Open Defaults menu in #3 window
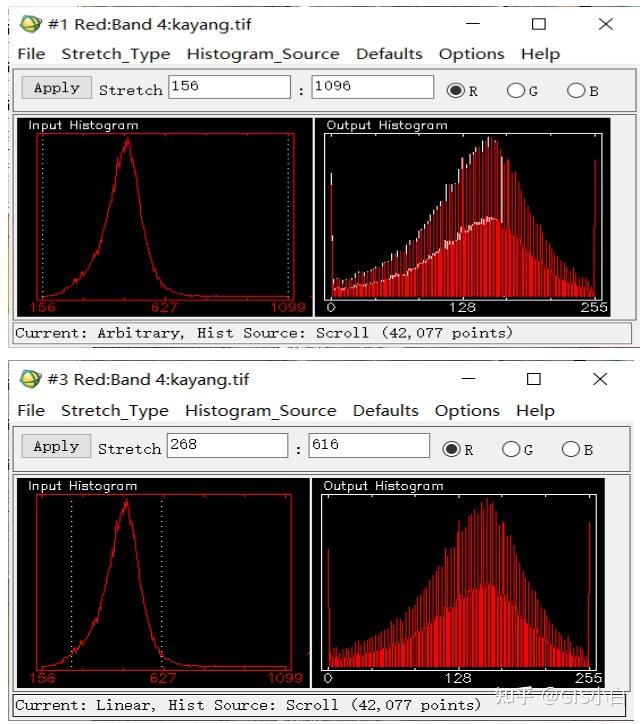Viewport: 644px width, 724px height. (x=385, y=410)
